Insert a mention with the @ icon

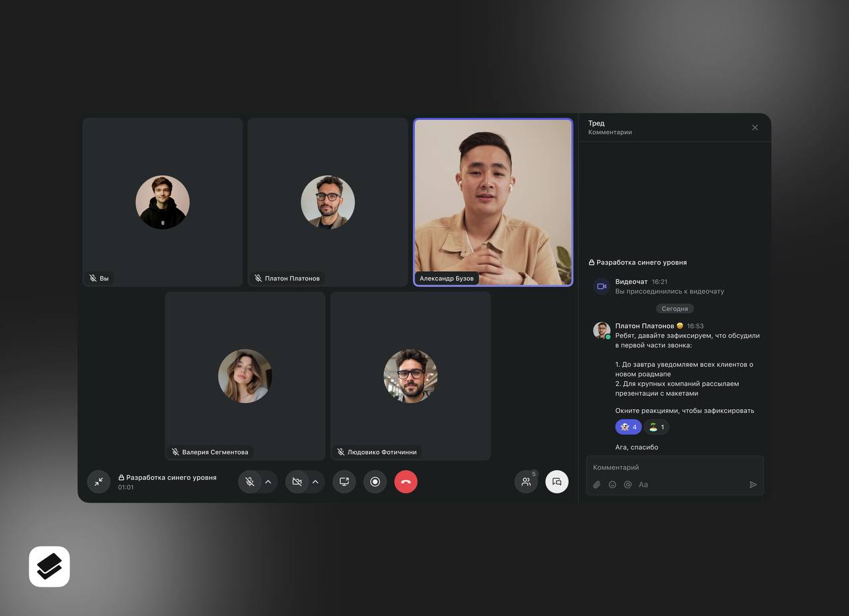(627, 485)
